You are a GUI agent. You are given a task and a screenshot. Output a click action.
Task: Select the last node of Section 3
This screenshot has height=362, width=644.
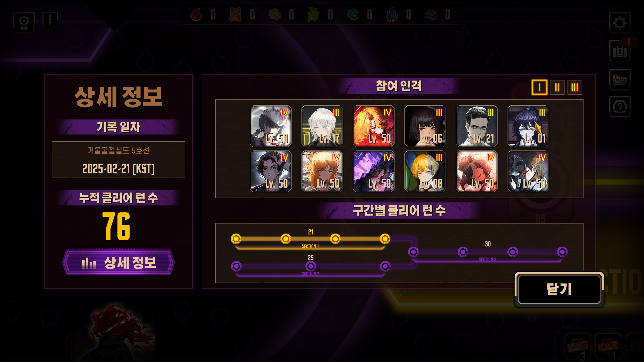pyautogui.click(x=562, y=252)
